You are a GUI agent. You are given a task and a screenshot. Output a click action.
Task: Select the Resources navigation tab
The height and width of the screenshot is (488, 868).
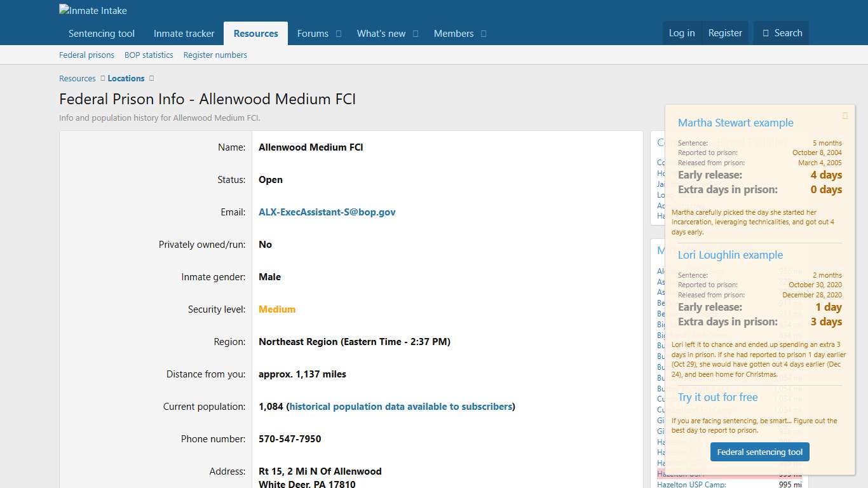pyautogui.click(x=255, y=33)
